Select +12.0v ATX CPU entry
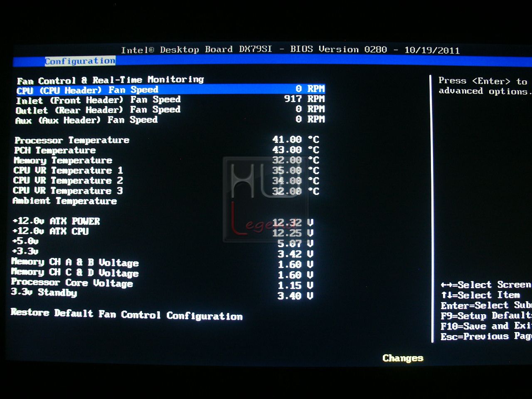This screenshot has height=399, width=532. click(50, 231)
